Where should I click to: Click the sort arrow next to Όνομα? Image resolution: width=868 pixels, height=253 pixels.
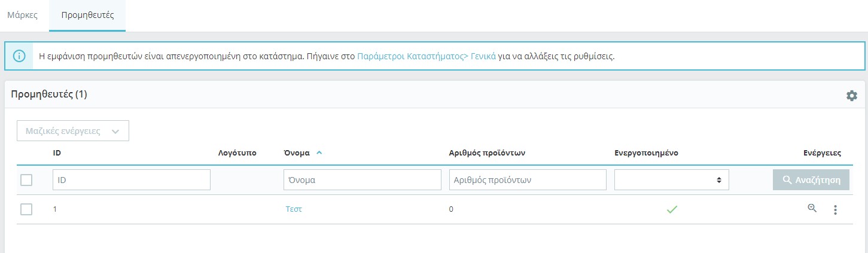[x=319, y=153]
